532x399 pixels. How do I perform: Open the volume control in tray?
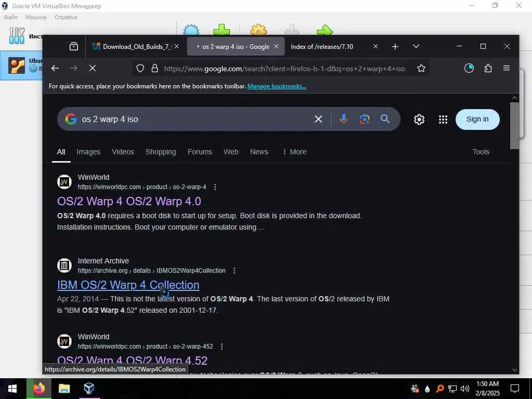[465, 389]
